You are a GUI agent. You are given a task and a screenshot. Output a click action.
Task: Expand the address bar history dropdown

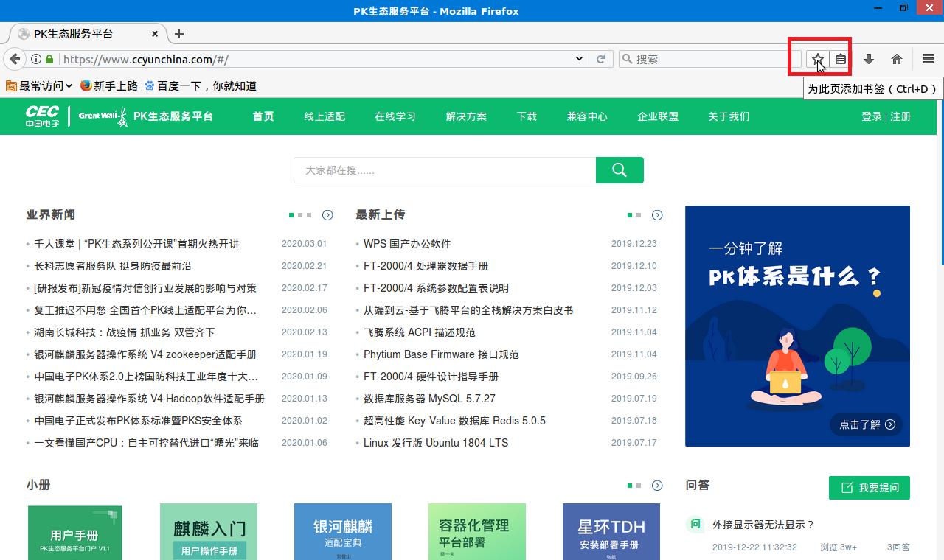pyautogui.click(x=578, y=58)
